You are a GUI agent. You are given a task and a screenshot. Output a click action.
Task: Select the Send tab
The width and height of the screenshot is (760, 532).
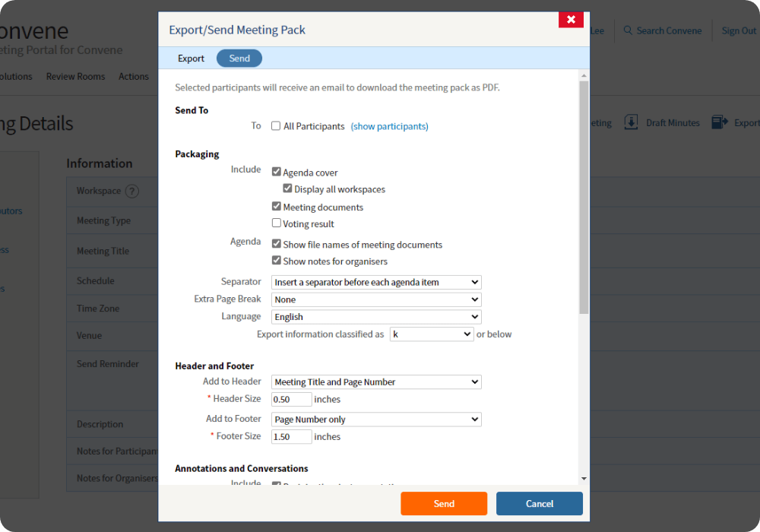[x=239, y=59]
